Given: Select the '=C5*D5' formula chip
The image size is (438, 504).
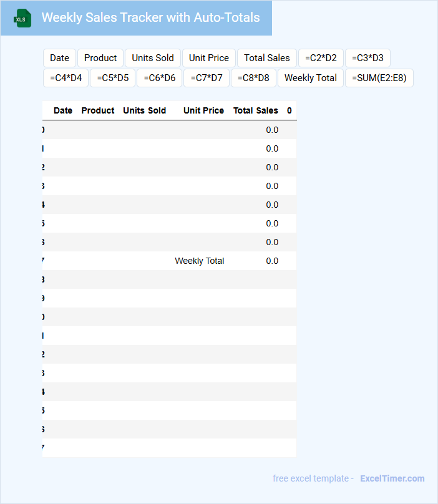Looking at the screenshot, I should pyautogui.click(x=112, y=78).
